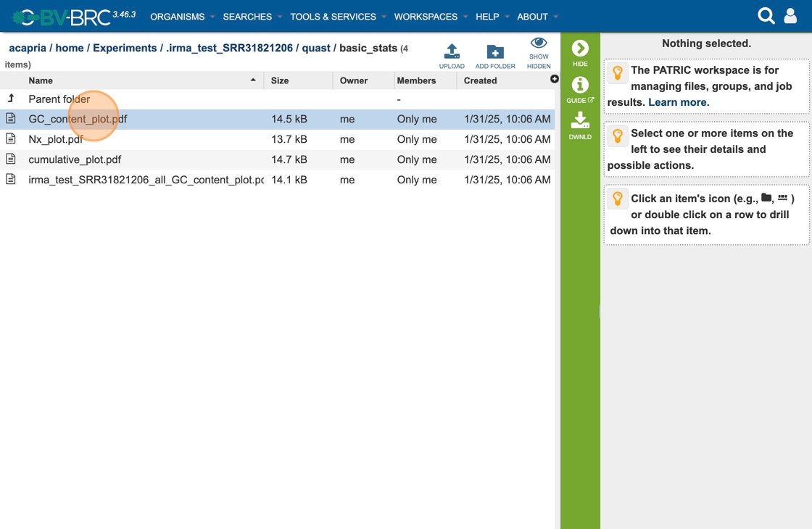
Task: Open the Help menu
Action: coord(487,17)
